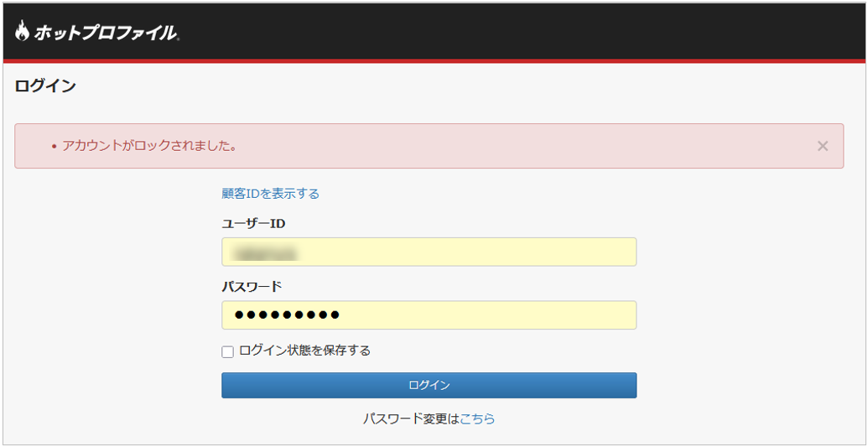The width and height of the screenshot is (868, 447).
Task: Click the blurred user ID value
Action: point(267,252)
